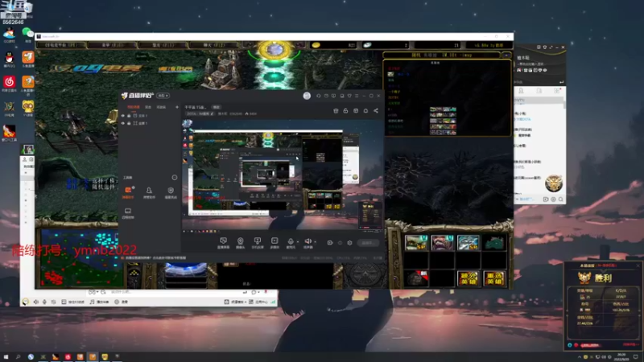
Task: Click gold badge in chat window
Action: tap(553, 183)
